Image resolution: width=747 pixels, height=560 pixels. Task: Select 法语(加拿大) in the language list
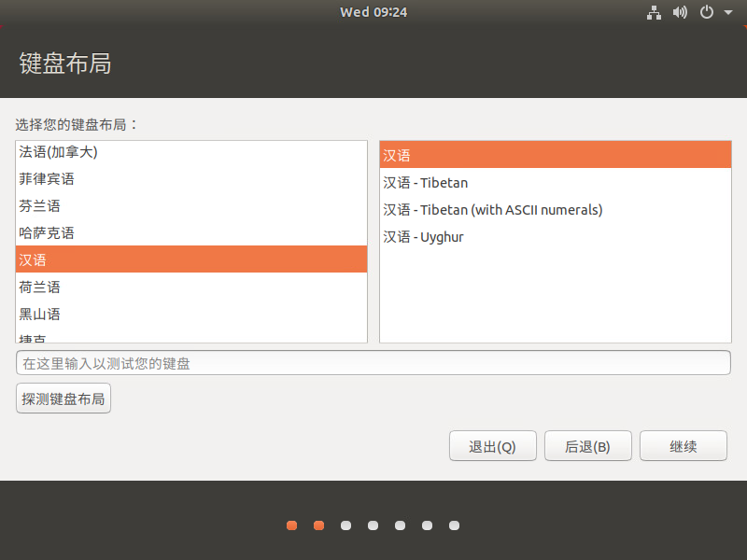[x=191, y=152]
